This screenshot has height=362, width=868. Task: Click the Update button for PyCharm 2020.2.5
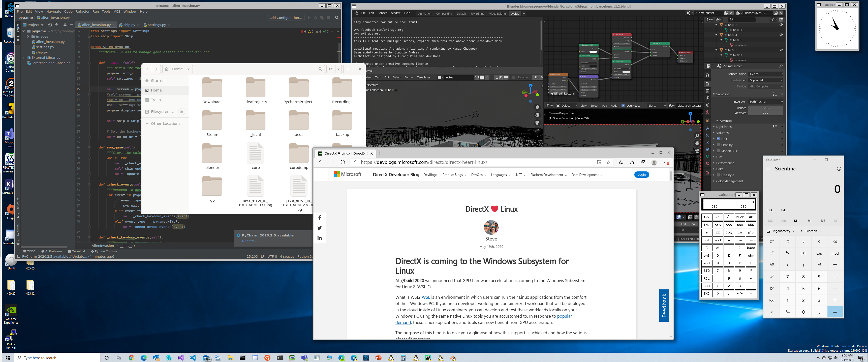(x=249, y=240)
